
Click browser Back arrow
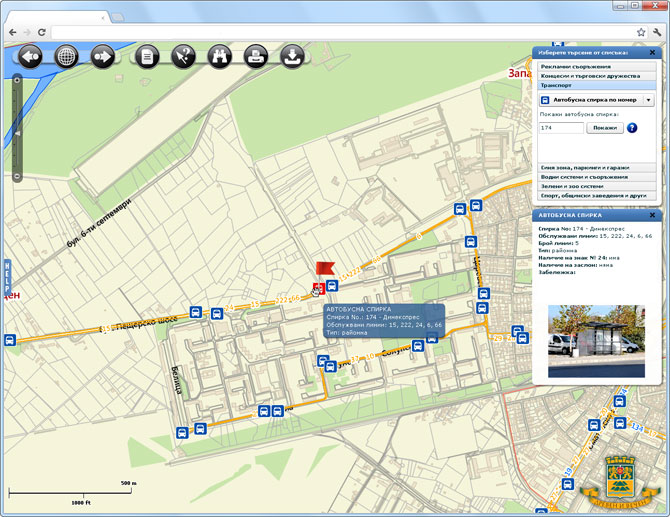(x=13, y=32)
